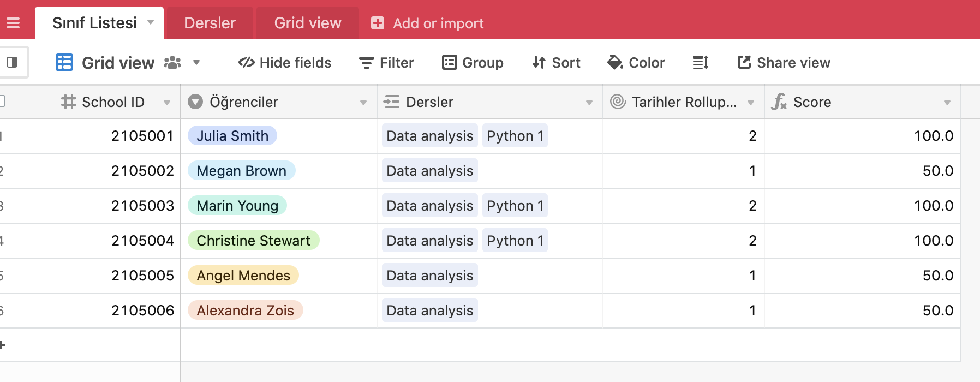Click Score cell for Megan Brown
Screen dimensions: 980x382
point(863,171)
